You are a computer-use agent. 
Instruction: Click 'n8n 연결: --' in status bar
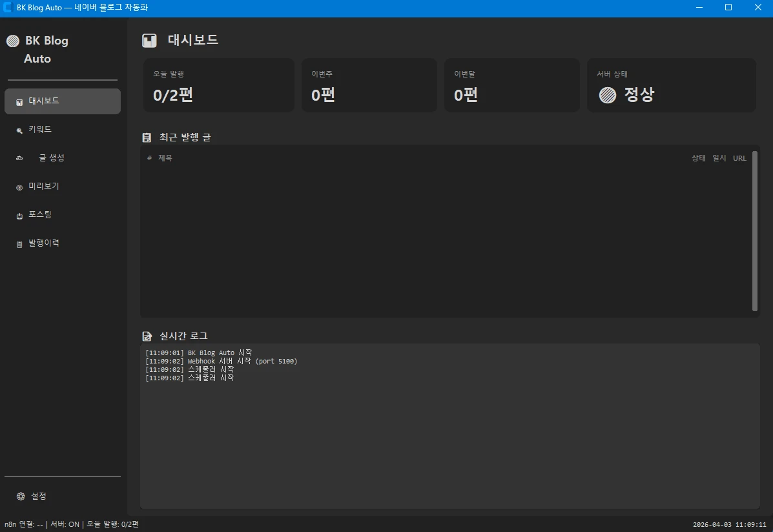[x=24, y=525]
